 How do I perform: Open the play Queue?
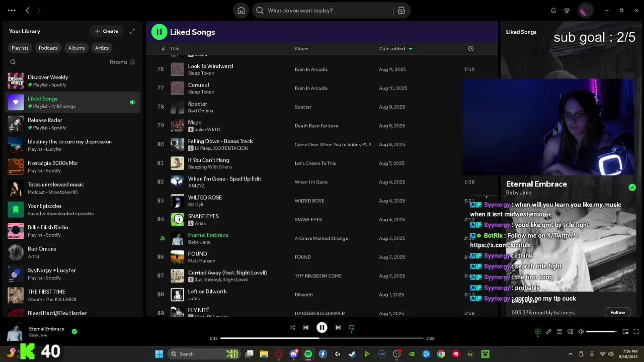[559, 332]
